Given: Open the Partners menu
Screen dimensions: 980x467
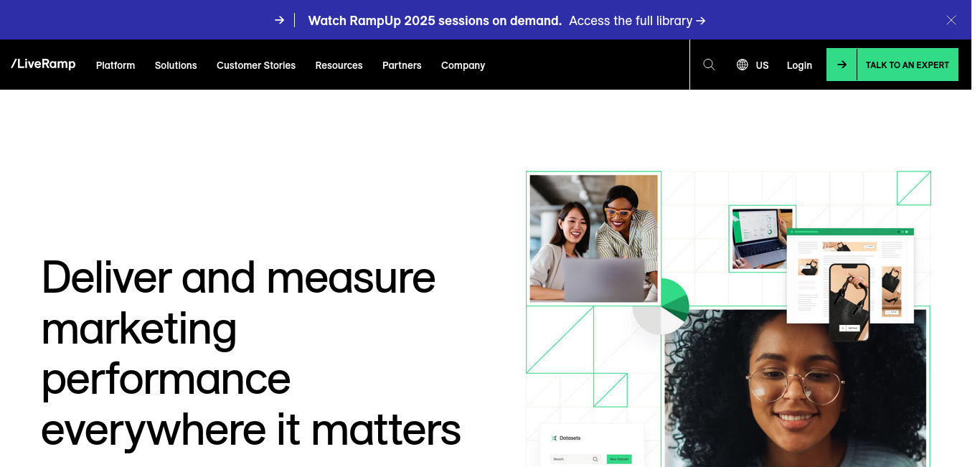Looking at the screenshot, I should (x=402, y=65).
